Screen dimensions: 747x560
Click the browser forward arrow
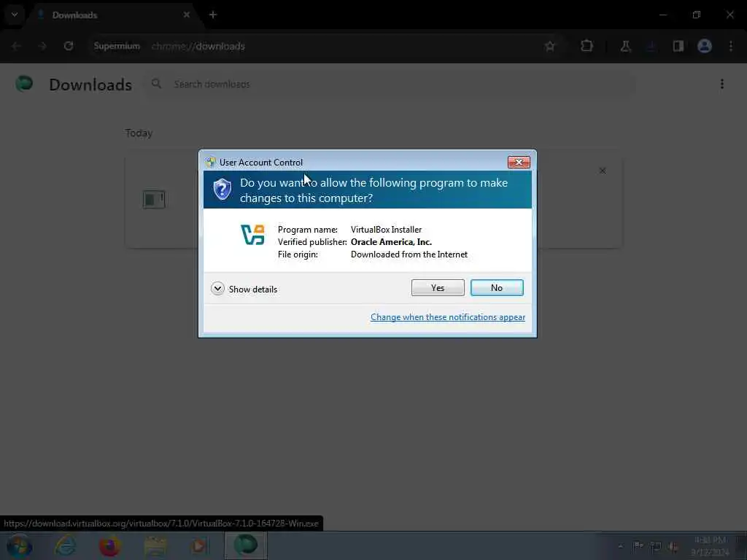click(42, 46)
